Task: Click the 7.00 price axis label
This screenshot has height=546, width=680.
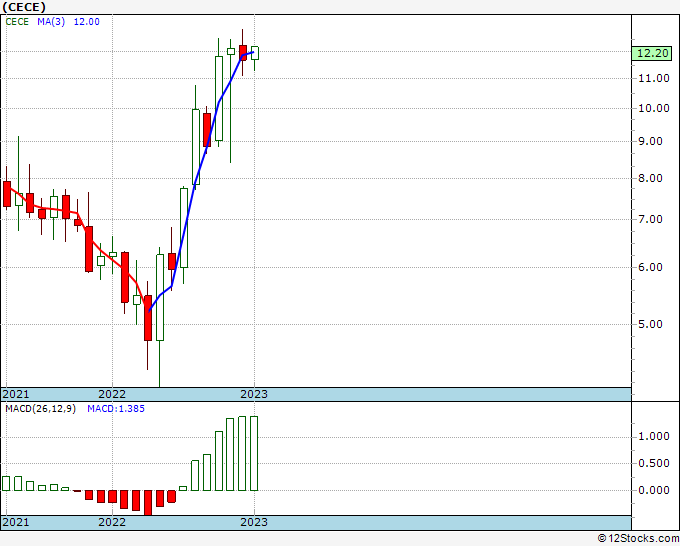Action: [x=650, y=219]
